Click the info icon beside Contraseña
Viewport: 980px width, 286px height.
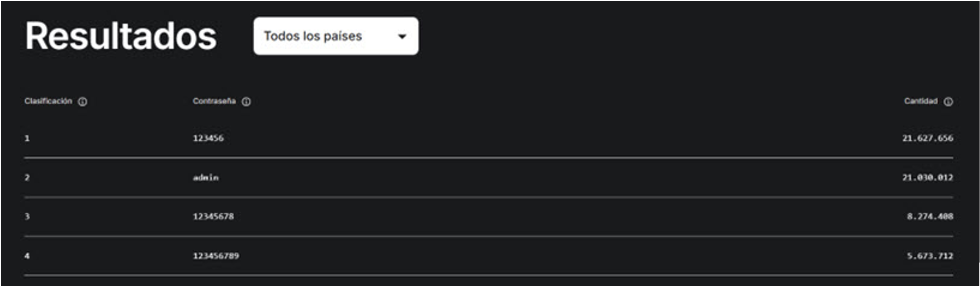coord(246,102)
